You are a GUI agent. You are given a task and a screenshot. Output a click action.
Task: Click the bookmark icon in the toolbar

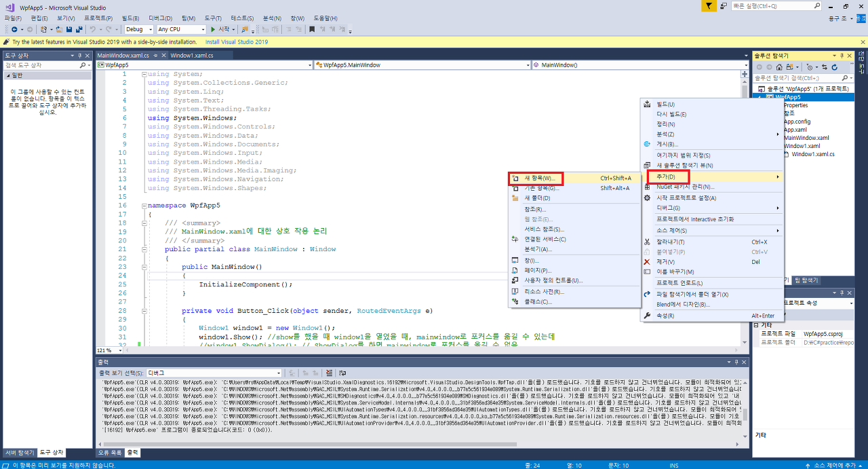point(312,29)
